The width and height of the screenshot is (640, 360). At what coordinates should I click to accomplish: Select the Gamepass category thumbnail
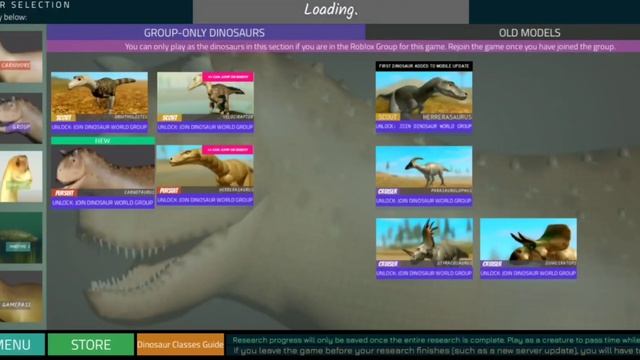[20, 297]
